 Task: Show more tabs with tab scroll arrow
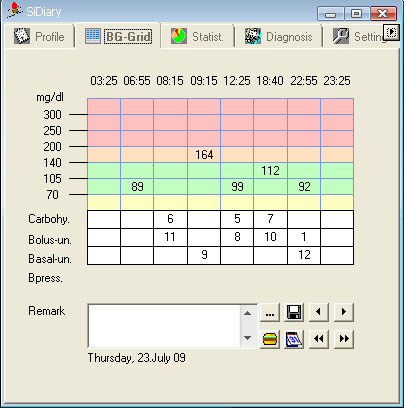pos(391,32)
